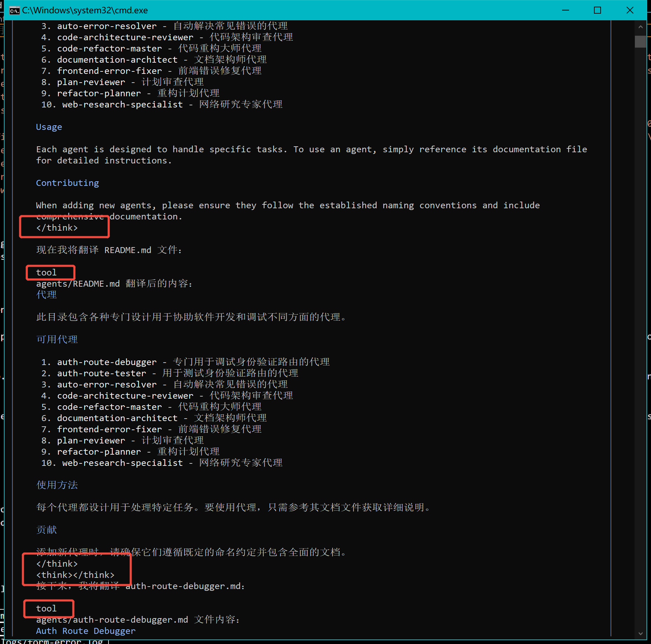The image size is (651, 644).
Task: Click "10. web-research-specialist" in the translated list
Action: (x=112, y=463)
